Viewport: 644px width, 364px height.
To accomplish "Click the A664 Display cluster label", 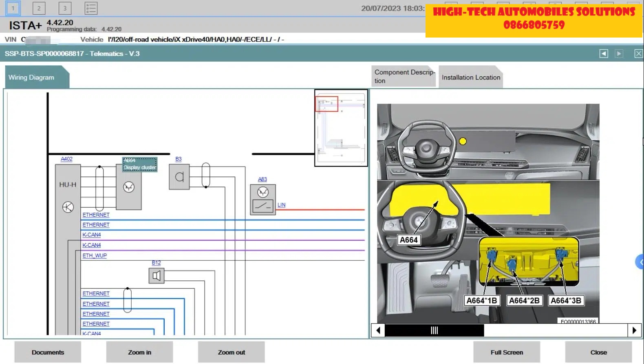I will (x=140, y=164).
